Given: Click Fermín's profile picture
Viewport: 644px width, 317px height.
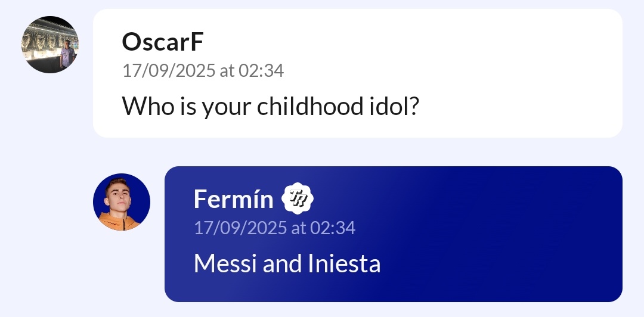Looking at the screenshot, I should 122,202.
